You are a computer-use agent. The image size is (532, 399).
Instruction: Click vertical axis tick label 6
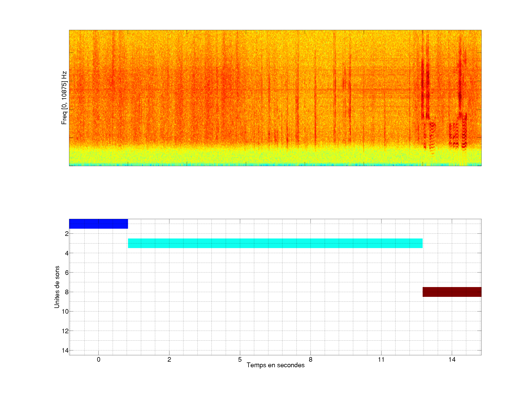[67, 273]
